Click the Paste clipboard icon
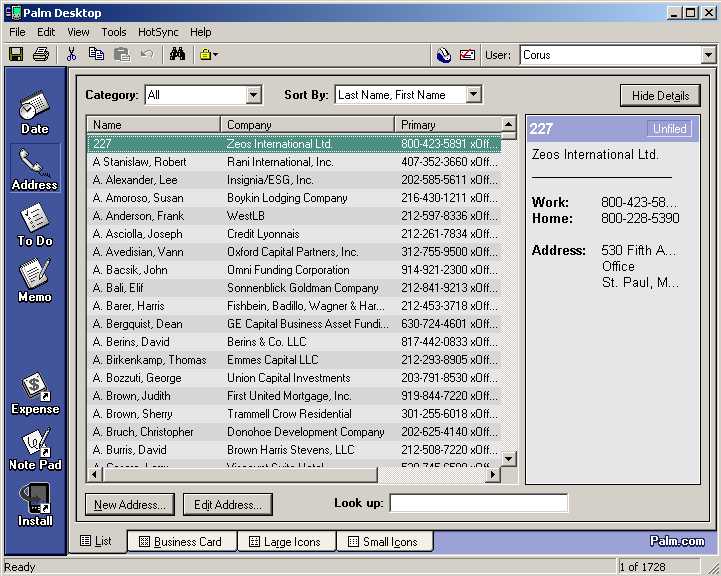The width and height of the screenshot is (721, 576). pyautogui.click(x=122, y=55)
